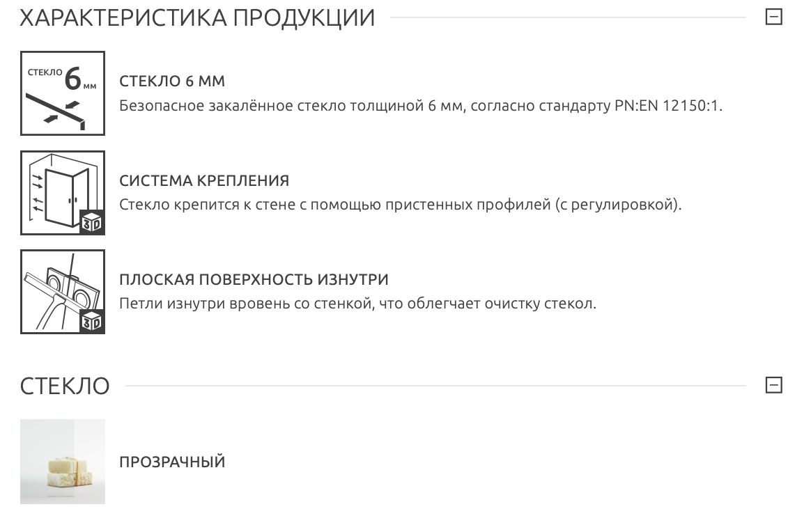804x532 pixels.
Task: Click the flush hinges cleaning description text
Action: 357,304
